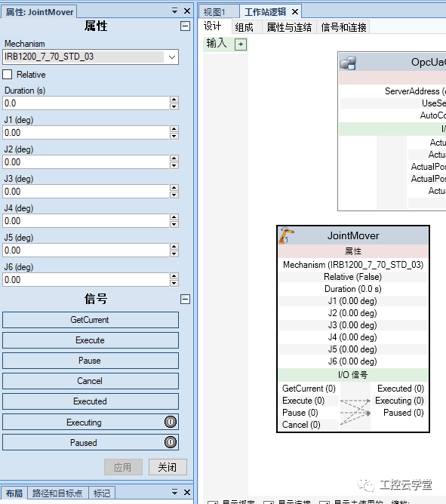Viewport: 446px width, 504px height.
Task: Open the bottom panel options arrow
Action: [174, 492]
